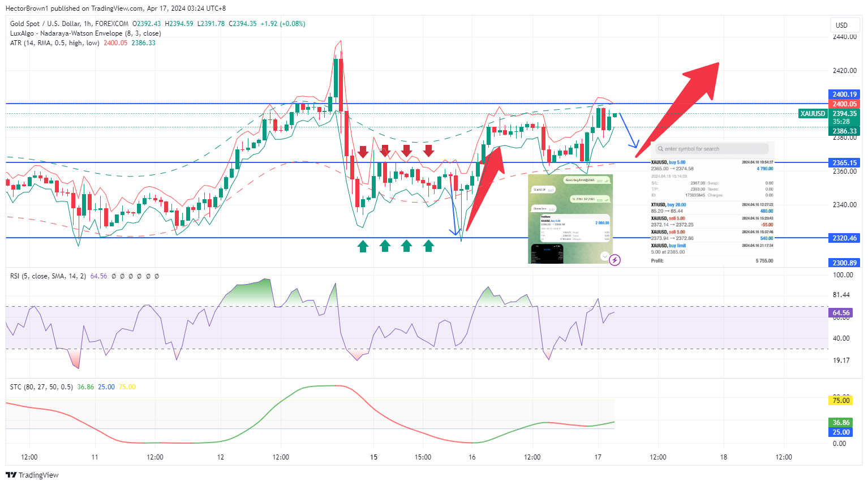Click the T/P 2393.00 value

point(698,189)
